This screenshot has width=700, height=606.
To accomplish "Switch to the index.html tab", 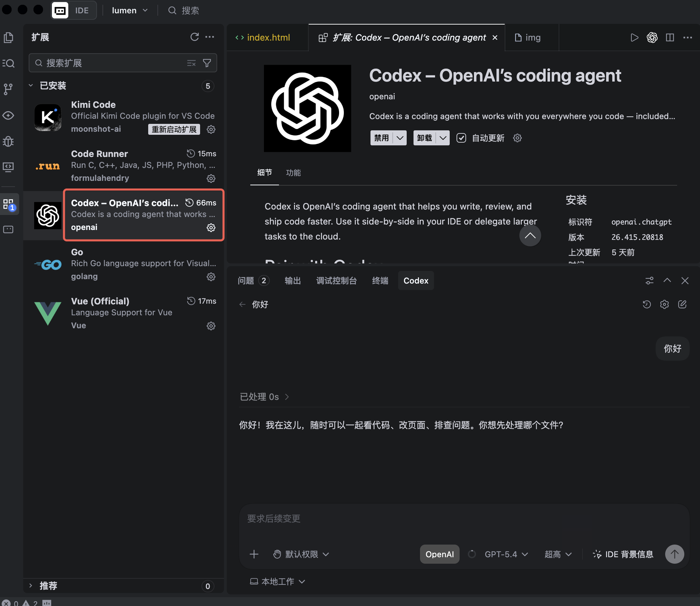I will click(267, 38).
